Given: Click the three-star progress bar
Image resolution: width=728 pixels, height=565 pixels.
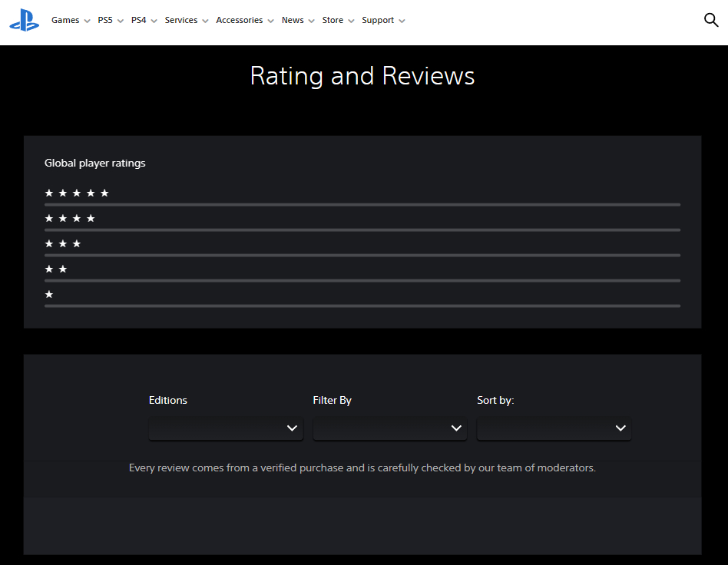Looking at the screenshot, I should point(362,256).
